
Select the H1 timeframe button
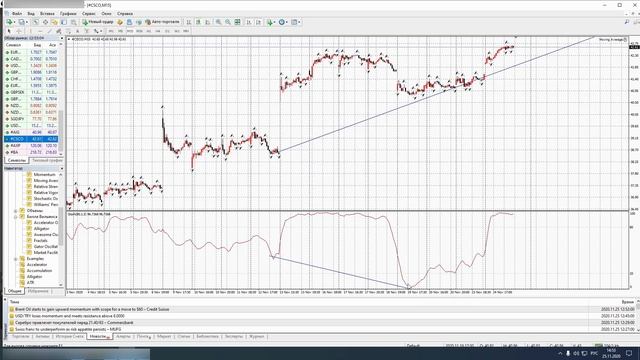(149, 31)
